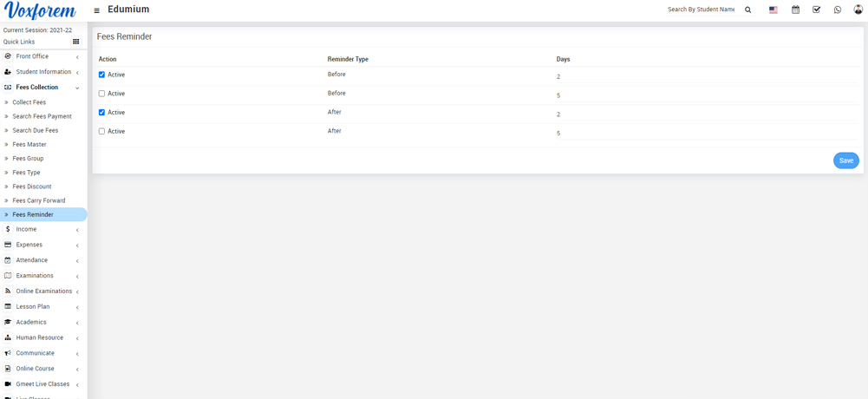Select Fees Discount in sidebar
Viewport: 868px width, 399px height.
click(32, 186)
